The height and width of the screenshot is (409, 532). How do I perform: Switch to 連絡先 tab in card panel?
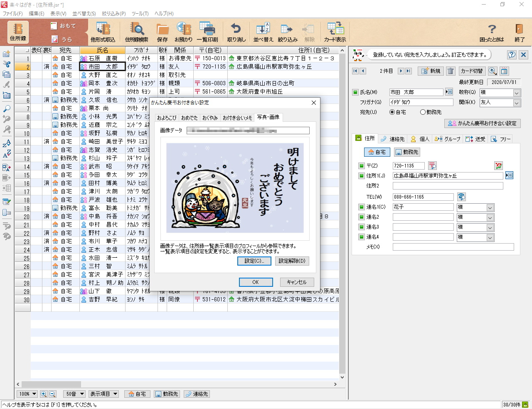[393, 139]
